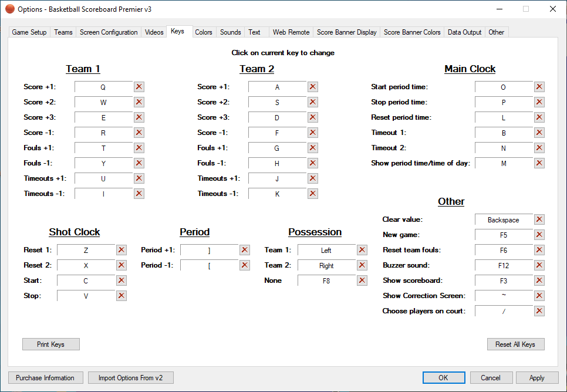567x392 pixels.
Task: Go to the Web Remote tab
Action: (291, 32)
